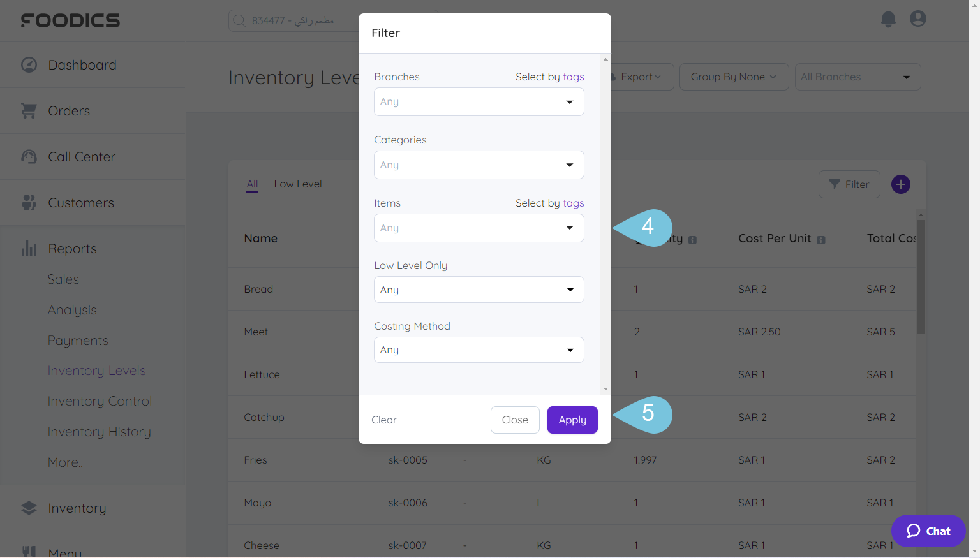This screenshot has height=558, width=980.
Task: Select the Inventory layers icon in sidebar
Action: click(29, 508)
